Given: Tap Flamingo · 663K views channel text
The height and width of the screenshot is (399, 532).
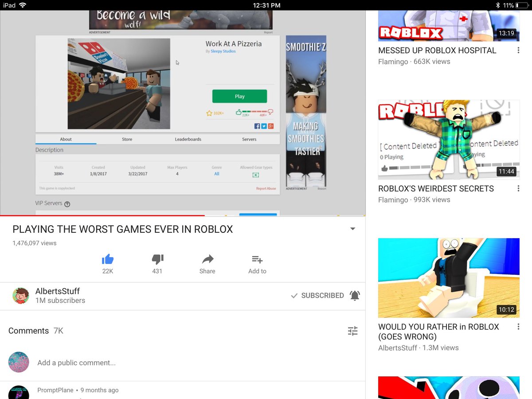Looking at the screenshot, I should point(414,62).
